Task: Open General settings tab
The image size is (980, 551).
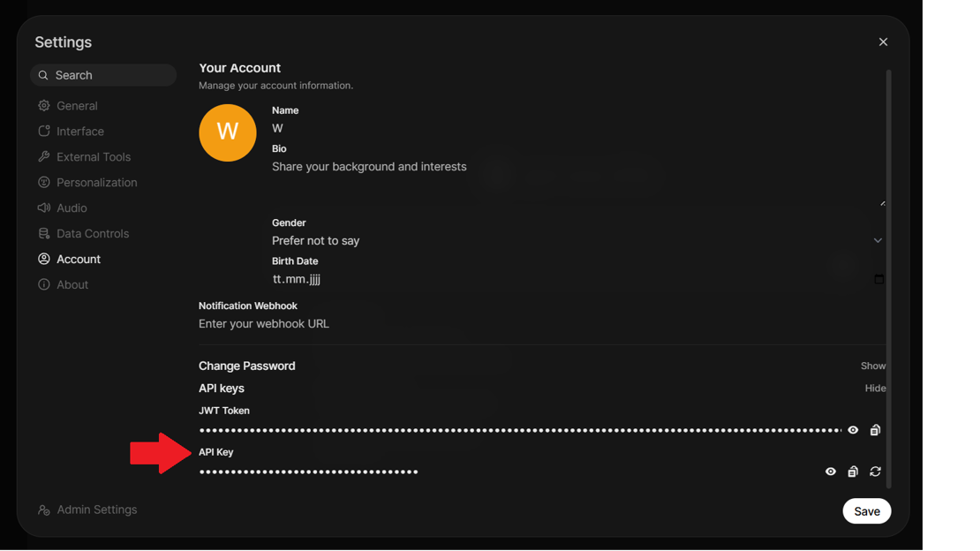Action: tap(77, 106)
